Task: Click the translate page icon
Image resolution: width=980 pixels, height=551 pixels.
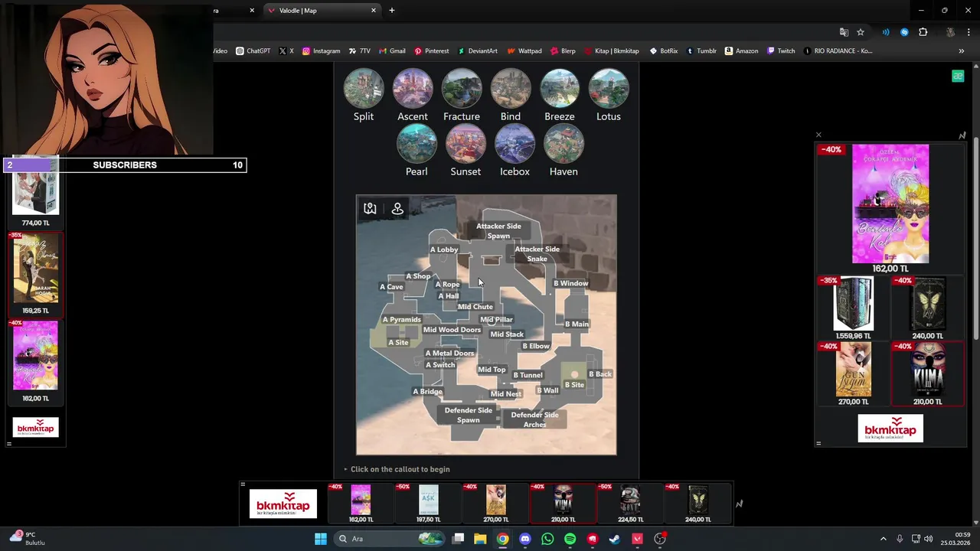Action: click(844, 32)
